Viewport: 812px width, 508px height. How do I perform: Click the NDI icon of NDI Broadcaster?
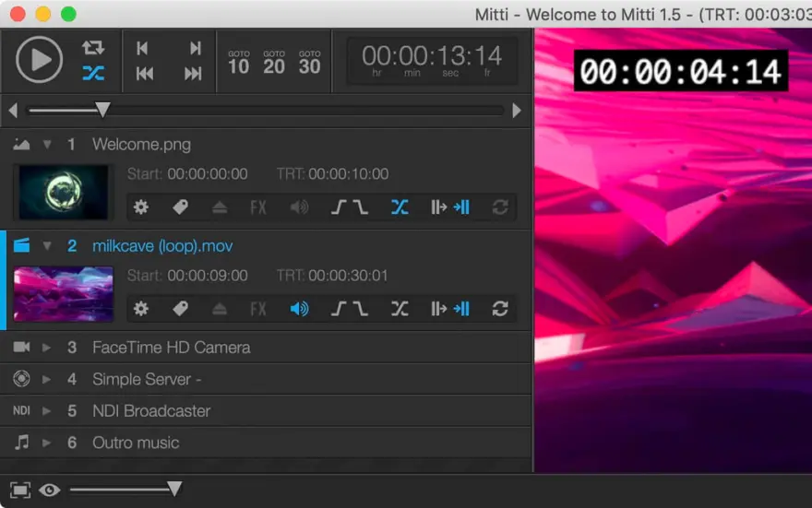coord(21,411)
